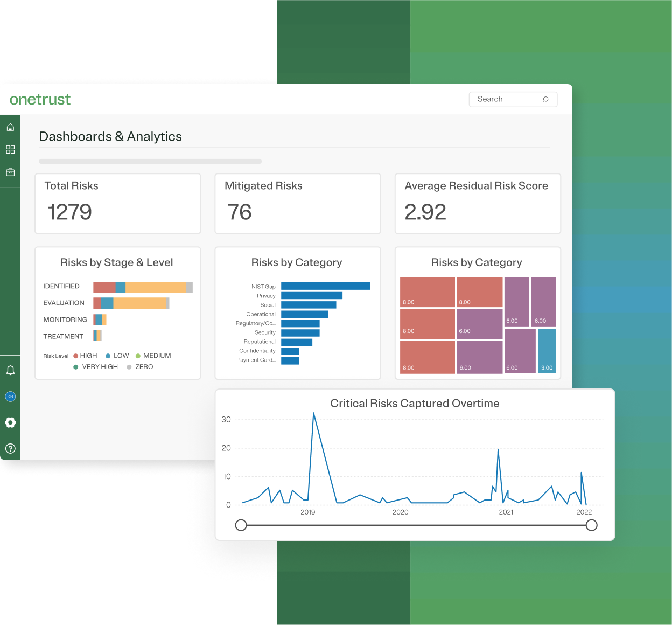
Task: Open the Mitigated Risks card
Action: 297,204
